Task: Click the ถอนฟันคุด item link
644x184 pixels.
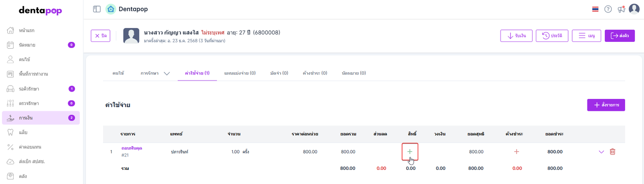Action: pyautogui.click(x=131, y=148)
